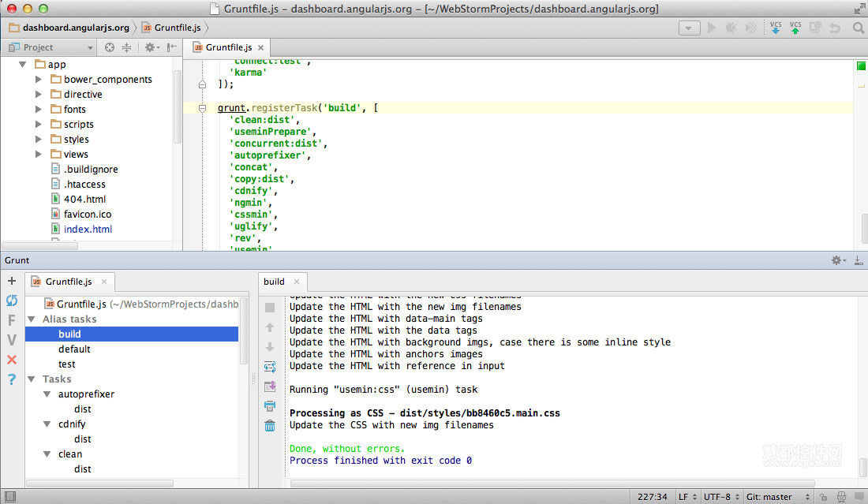Viewport: 868px width, 504px height.
Task: Expand the views folder
Action: (x=38, y=154)
